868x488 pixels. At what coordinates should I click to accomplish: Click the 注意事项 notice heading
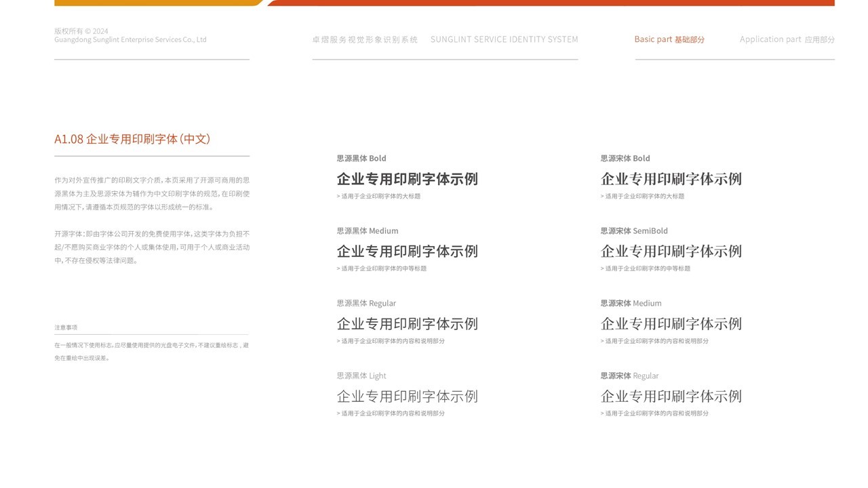66,327
